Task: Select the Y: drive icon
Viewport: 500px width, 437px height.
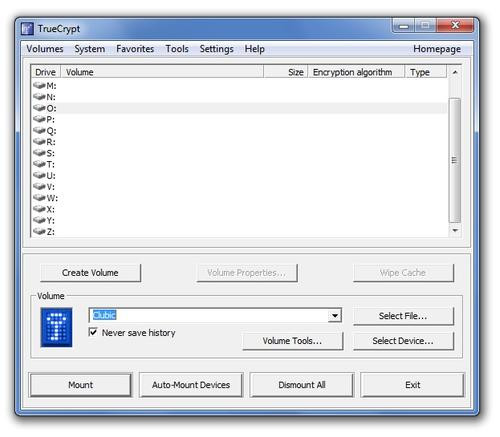Action: pyautogui.click(x=39, y=220)
